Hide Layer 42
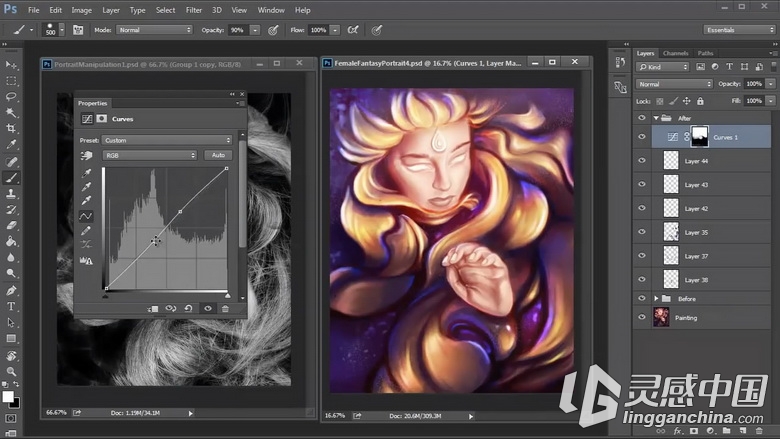Image resolution: width=780 pixels, height=439 pixels. pyautogui.click(x=642, y=208)
